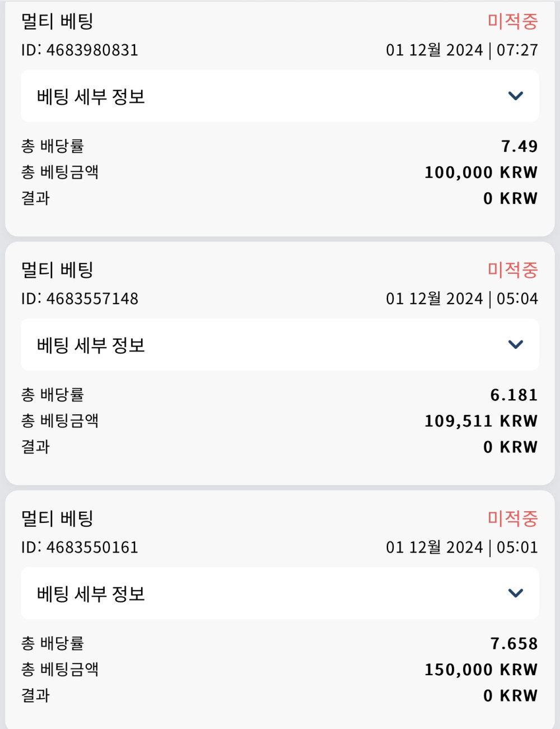Click the 150,000 KRW stake amount

click(480, 670)
